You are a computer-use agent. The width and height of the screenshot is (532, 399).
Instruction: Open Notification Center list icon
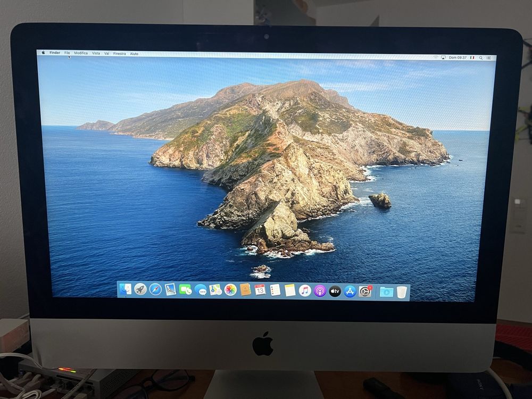489,59
